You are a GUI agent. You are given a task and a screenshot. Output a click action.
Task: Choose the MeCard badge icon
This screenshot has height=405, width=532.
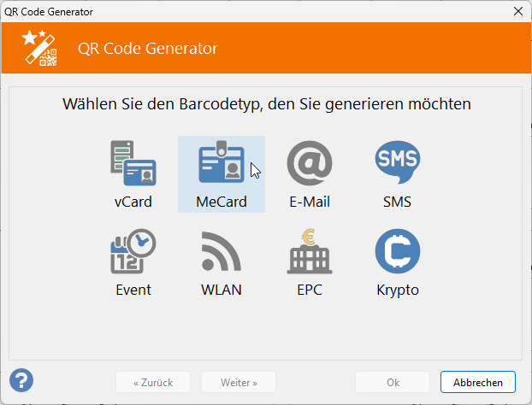222,162
